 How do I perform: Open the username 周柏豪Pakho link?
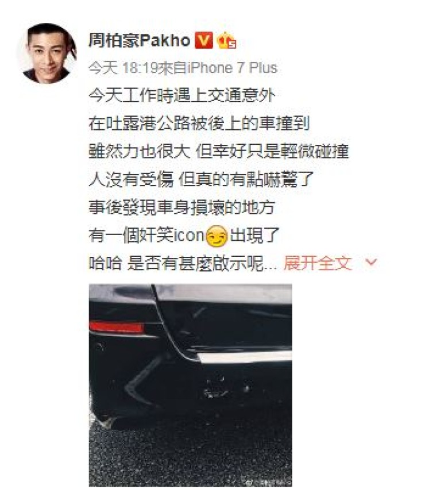click(x=140, y=41)
